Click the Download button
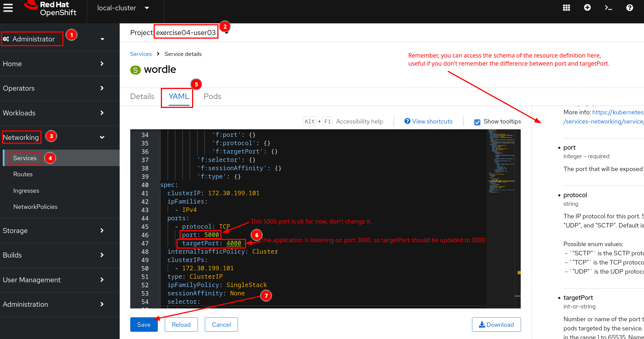This screenshot has width=644, height=339. pos(496,325)
